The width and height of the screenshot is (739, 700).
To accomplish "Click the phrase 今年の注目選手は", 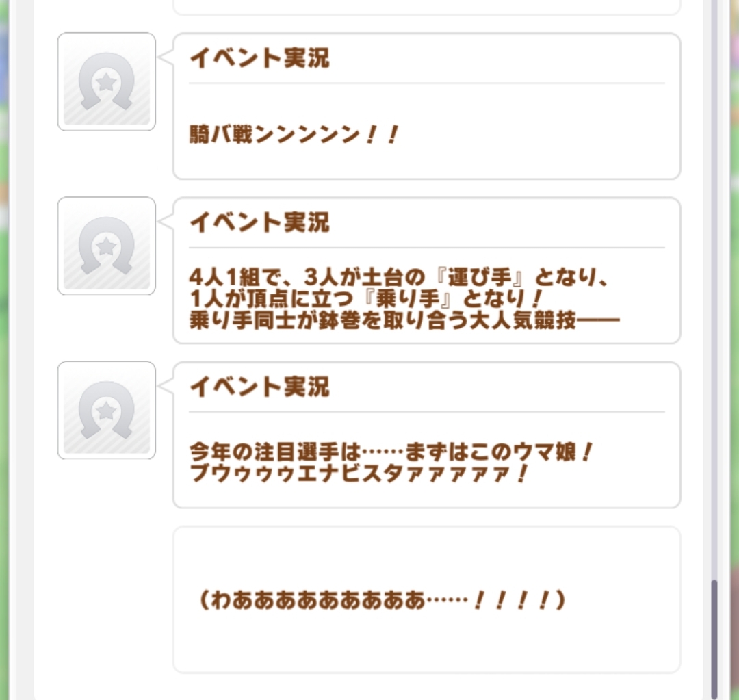I will pos(274,453).
